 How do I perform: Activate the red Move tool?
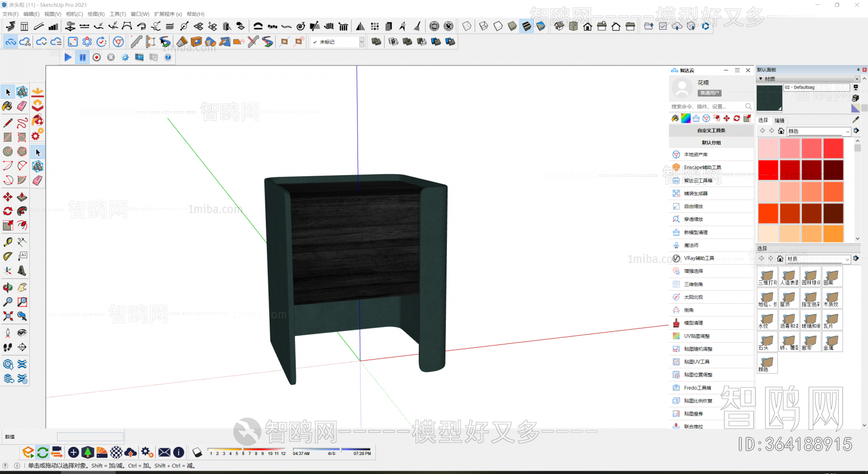pyautogui.click(x=8, y=197)
